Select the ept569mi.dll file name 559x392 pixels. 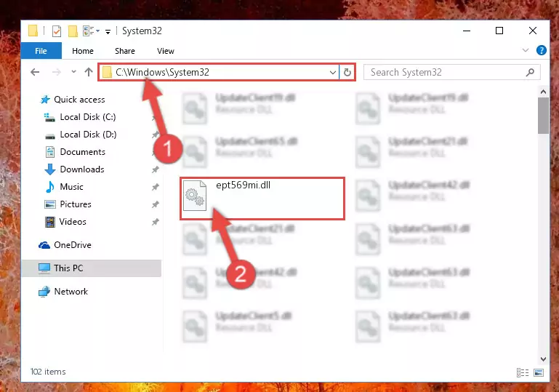243,185
